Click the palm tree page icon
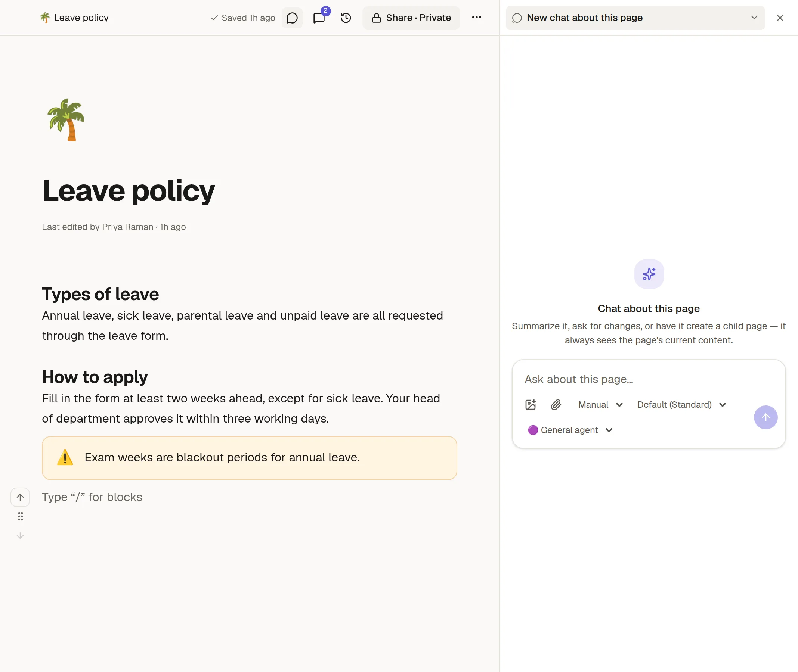This screenshot has width=798, height=672. coord(66,120)
